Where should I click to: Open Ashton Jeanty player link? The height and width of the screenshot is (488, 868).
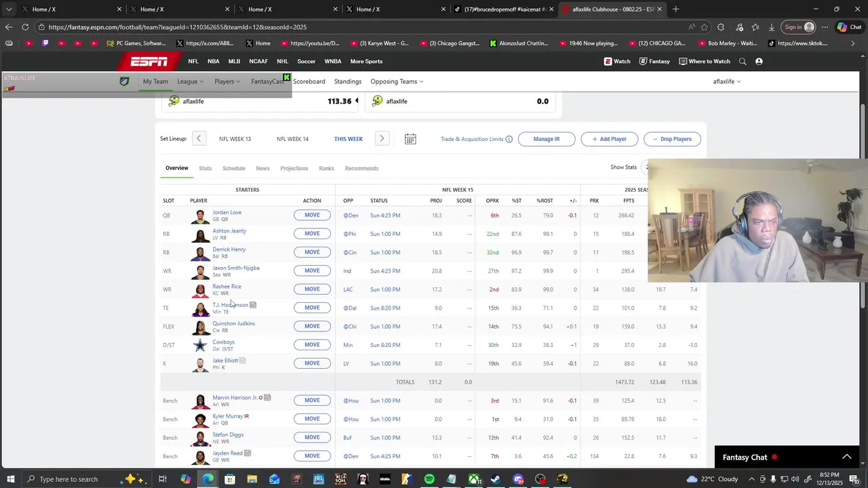pyautogui.click(x=229, y=230)
